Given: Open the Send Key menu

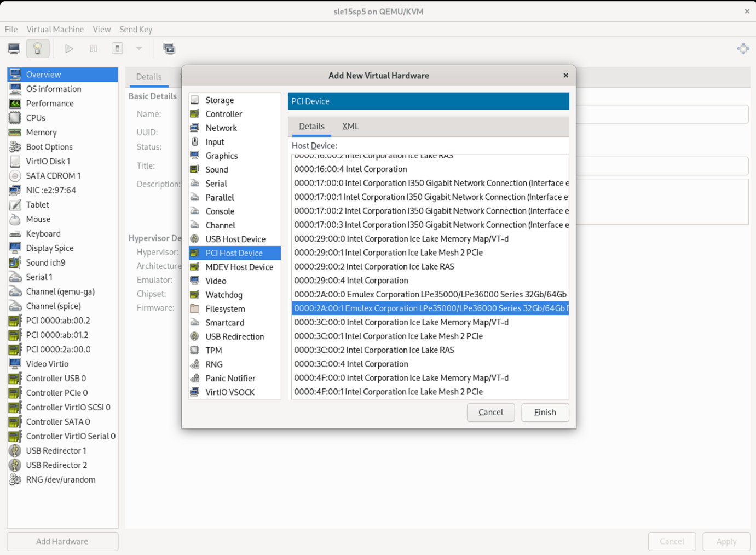Looking at the screenshot, I should (x=136, y=30).
